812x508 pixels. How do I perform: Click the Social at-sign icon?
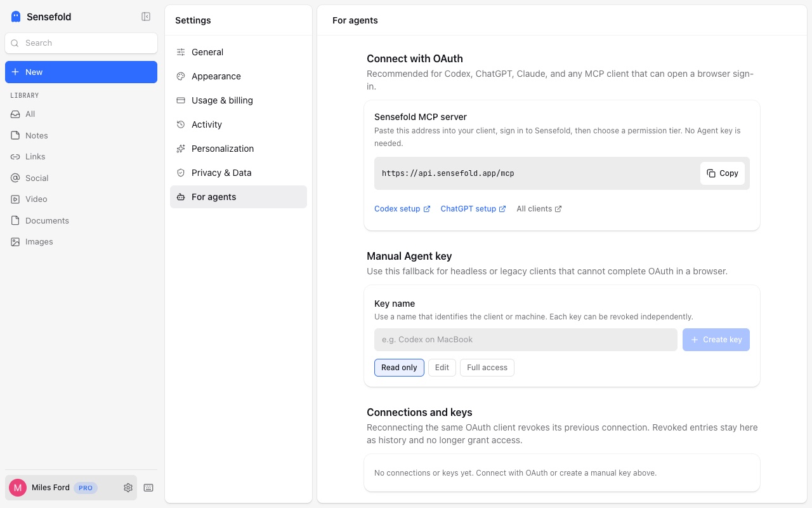coord(15,178)
